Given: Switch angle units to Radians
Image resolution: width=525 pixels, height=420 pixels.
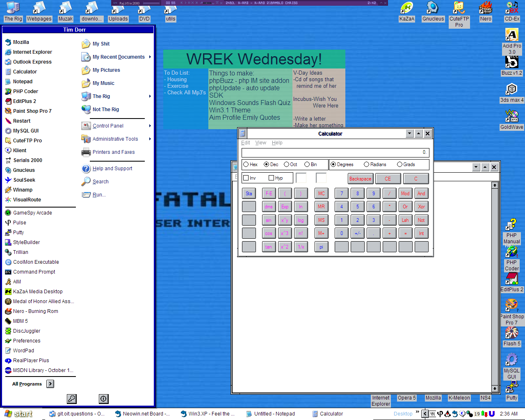Looking at the screenshot, I should 366,164.
